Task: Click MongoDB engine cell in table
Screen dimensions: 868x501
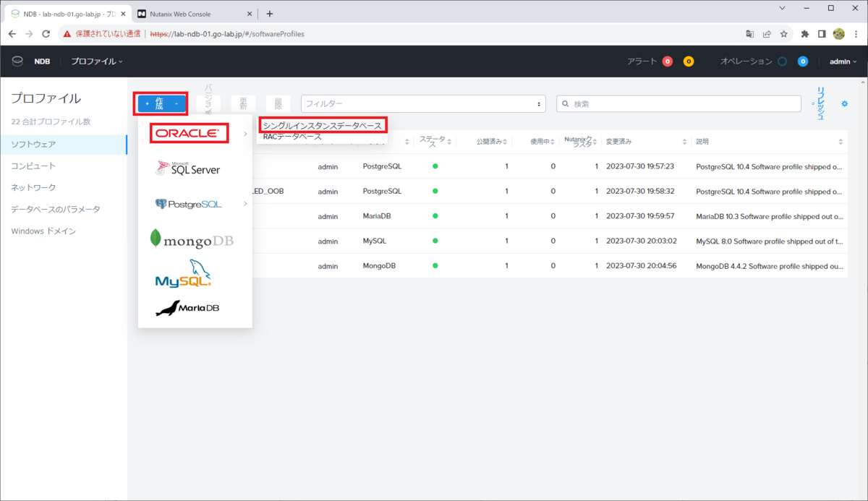Action: pyautogui.click(x=379, y=266)
